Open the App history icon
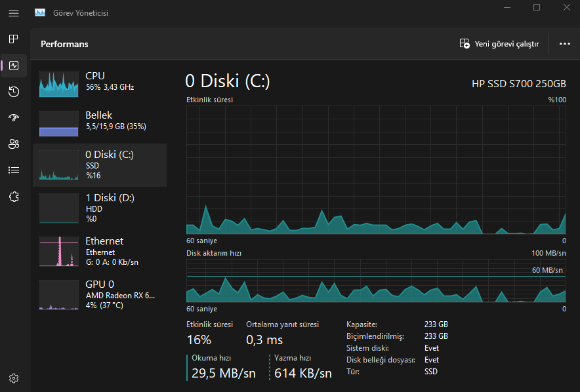Screen dimensions: 580x392 point(14,91)
